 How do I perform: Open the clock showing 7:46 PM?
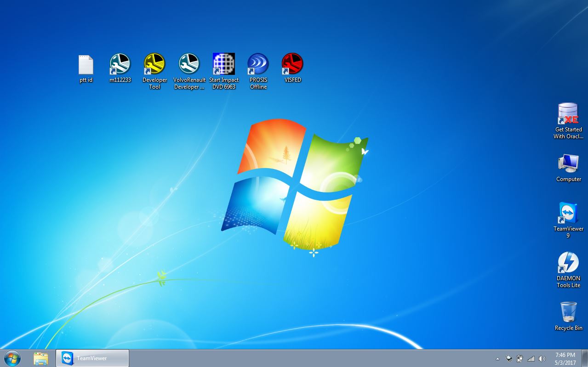565,359
